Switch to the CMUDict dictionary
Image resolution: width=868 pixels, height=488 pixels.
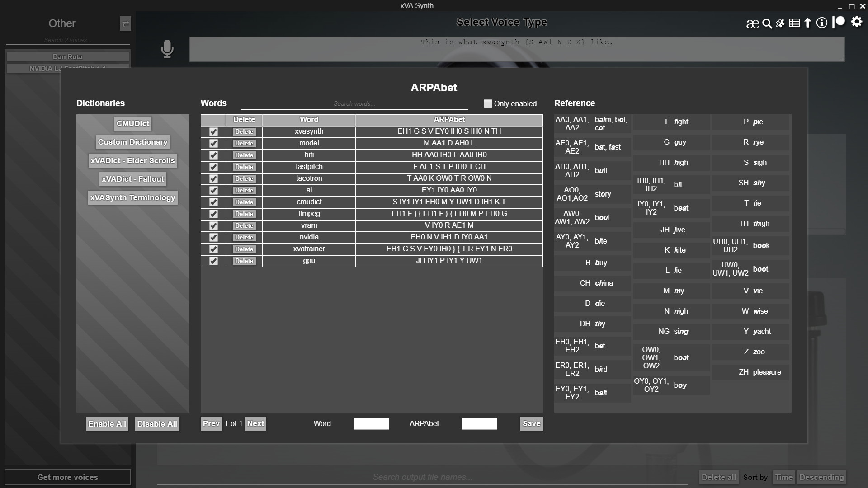pyautogui.click(x=132, y=123)
